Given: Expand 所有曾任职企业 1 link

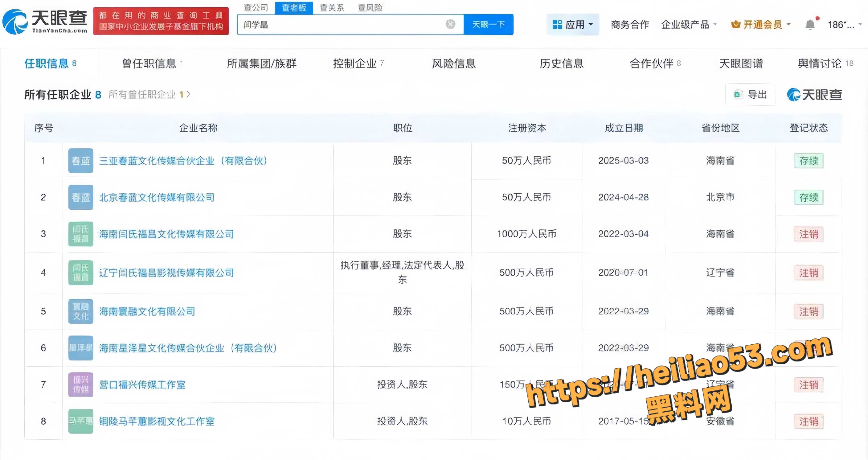Looking at the screenshot, I should pos(149,94).
